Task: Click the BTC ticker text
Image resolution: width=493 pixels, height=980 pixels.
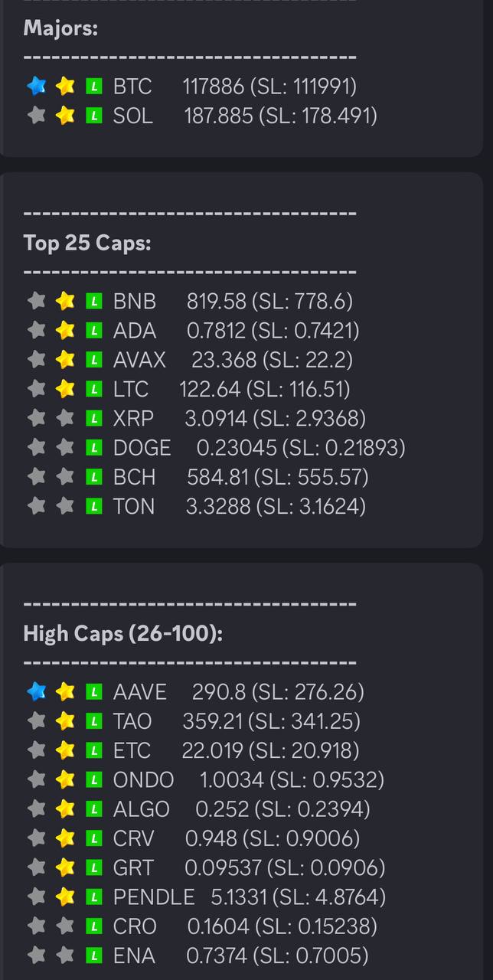Action: pos(132,87)
